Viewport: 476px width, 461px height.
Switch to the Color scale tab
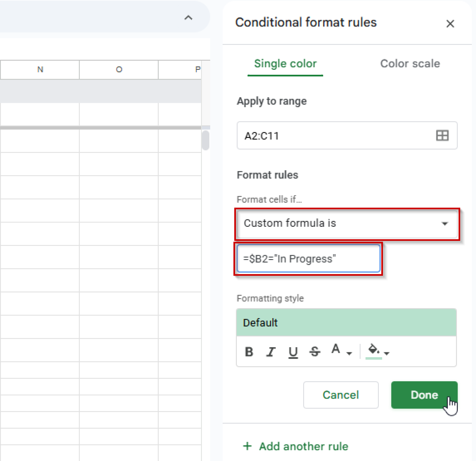tap(410, 64)
